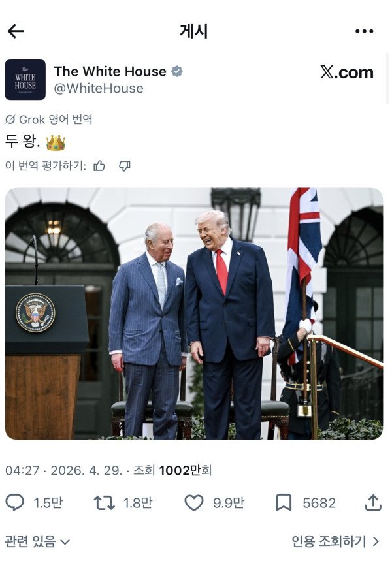Image resolution: width=392 pixels, height=576 pixels.
Task: Click the X.com logo text
Action: (x=347, y=72)
